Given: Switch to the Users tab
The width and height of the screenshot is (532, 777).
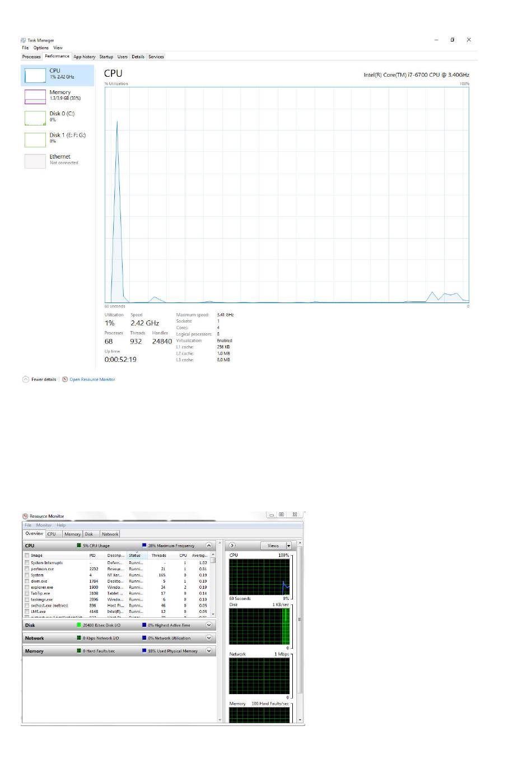Looking at the screenshot, I should [x=123, y=57].
